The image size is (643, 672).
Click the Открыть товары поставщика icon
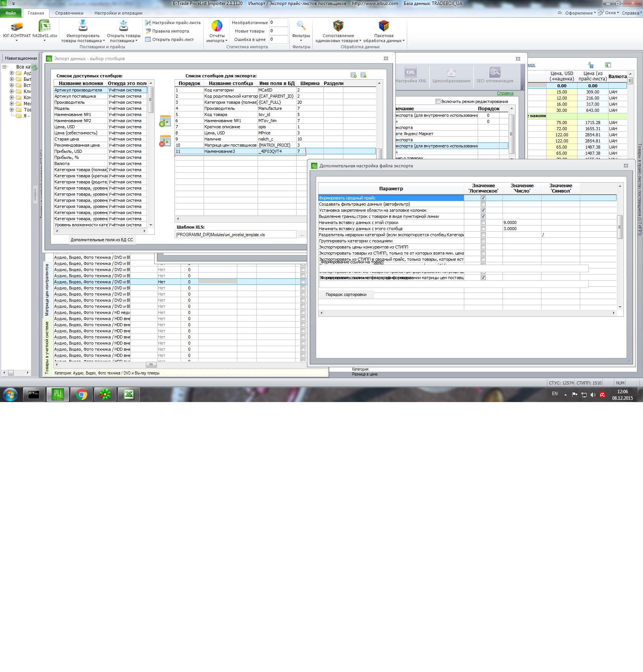point(124,26)
